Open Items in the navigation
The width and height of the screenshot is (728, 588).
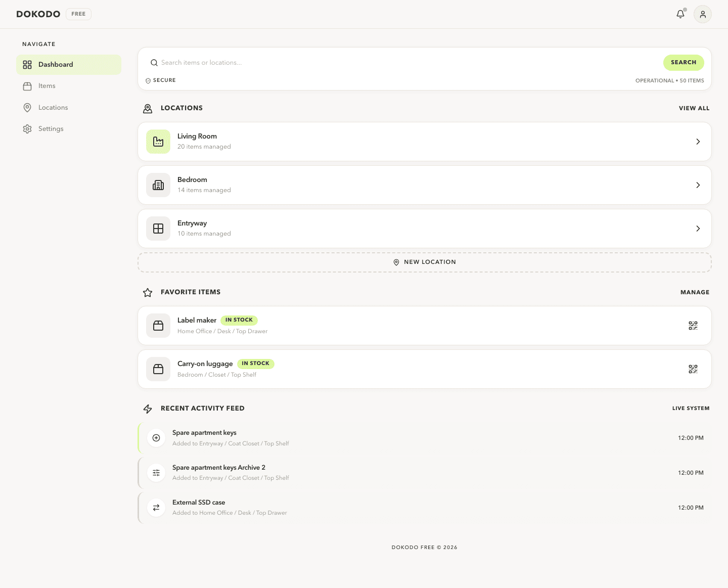point(69,86)
